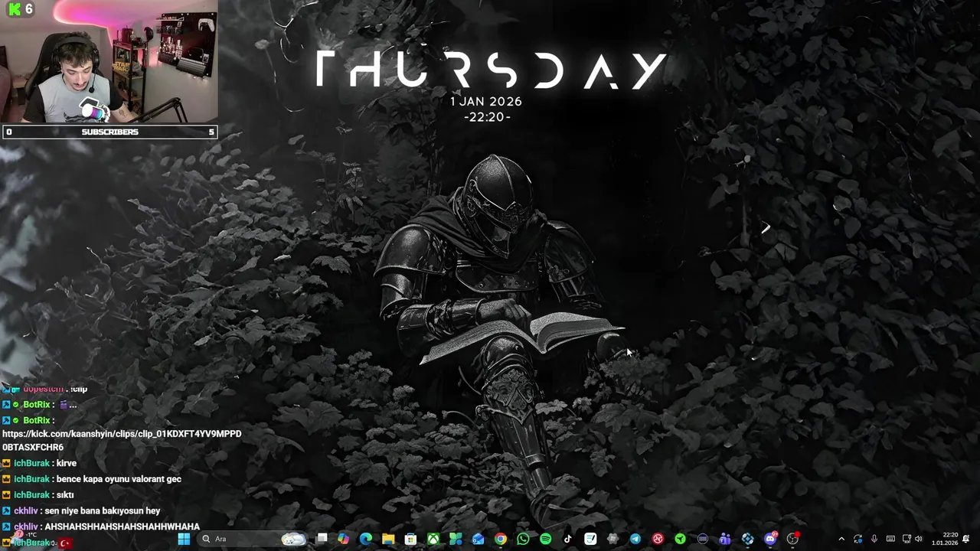Viewport: 980px width, 551px height.
Task: Open the kick.com clip link in chat
Action: (x=122, y=440)
